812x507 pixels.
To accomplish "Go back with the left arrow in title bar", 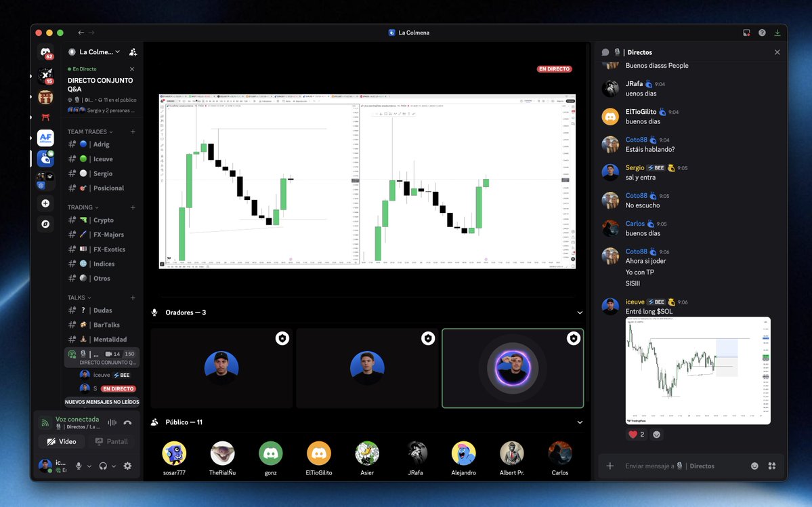I will [81, 33].
